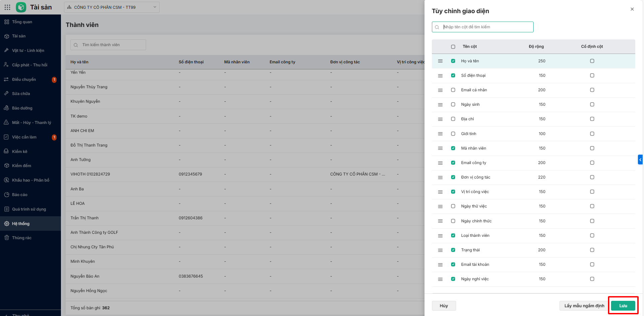Open Thùng rác trash in sidebar
Image resolution: width=644 pixels, height=316 pixels.
[x=22, y=238]
